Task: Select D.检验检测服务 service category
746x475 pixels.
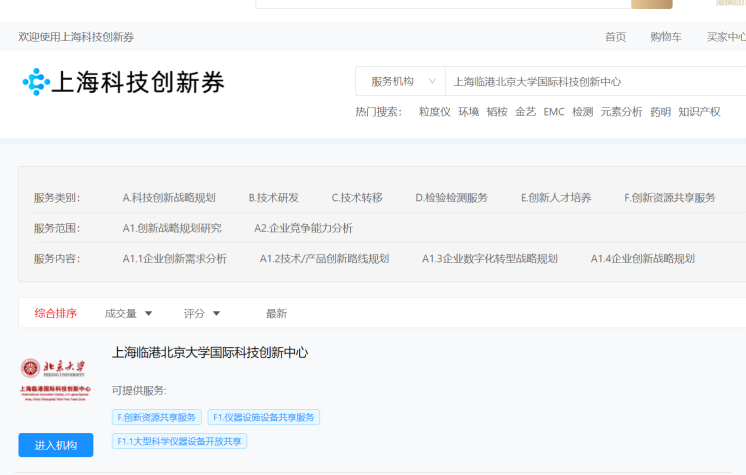Action: (x=452, y=198)
